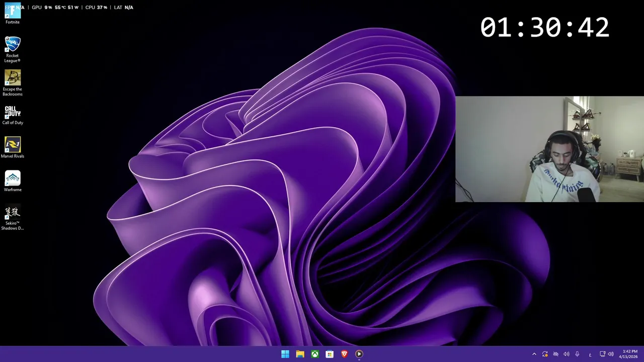
Task: Launch the Xbox app from the taskbar
Action: pyautogui.click(x=314, y=354)
